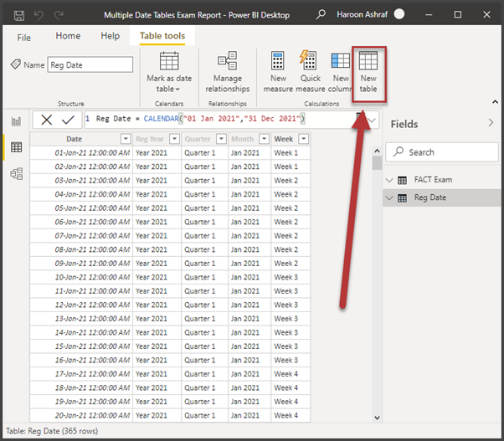Click the data grid scroll up arrow
Screen dimensions: 504x441
pyautogui.click(x=377, y=151)
